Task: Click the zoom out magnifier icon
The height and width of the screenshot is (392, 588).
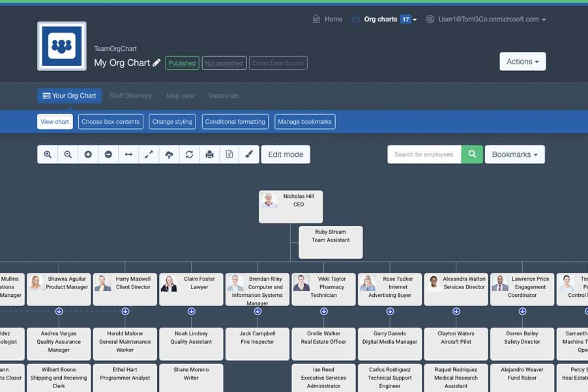Action: [68, 154]
